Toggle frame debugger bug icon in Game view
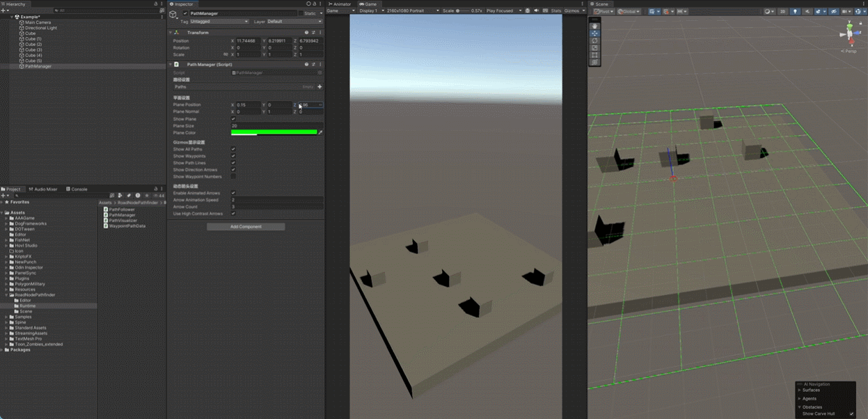The height and width of the screenshot is (419, 868). (x=528, y=11)
